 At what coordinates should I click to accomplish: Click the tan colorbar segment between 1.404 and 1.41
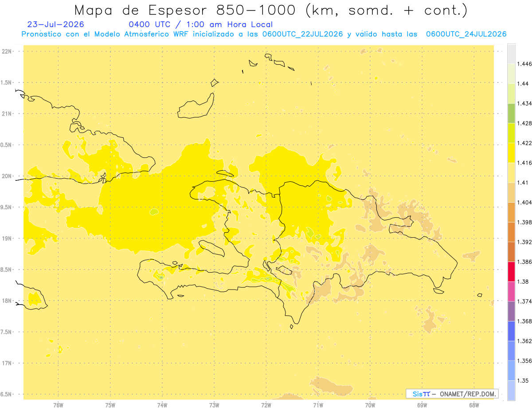[511, 192]
